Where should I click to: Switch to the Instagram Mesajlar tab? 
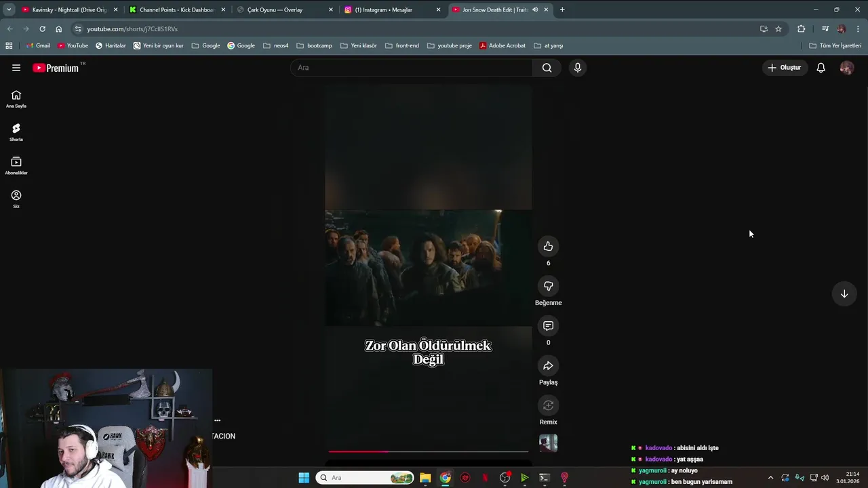click(391, 9)
